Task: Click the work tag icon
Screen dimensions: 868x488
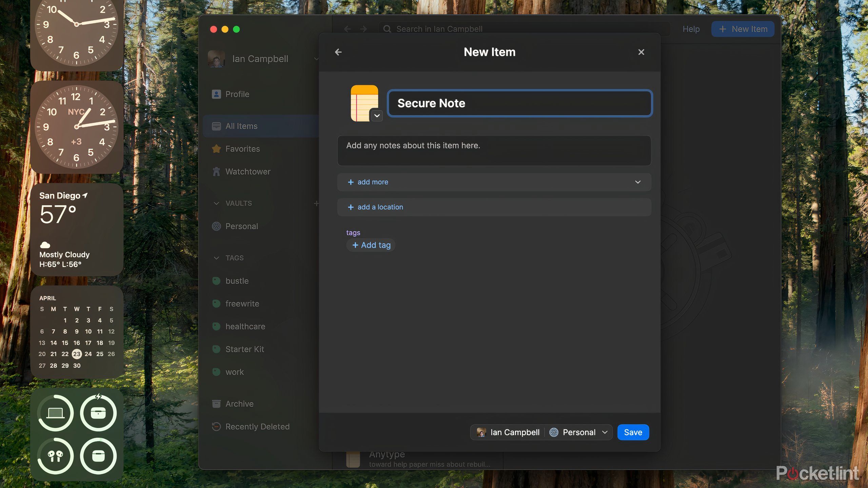Action: tap(216, 372)
